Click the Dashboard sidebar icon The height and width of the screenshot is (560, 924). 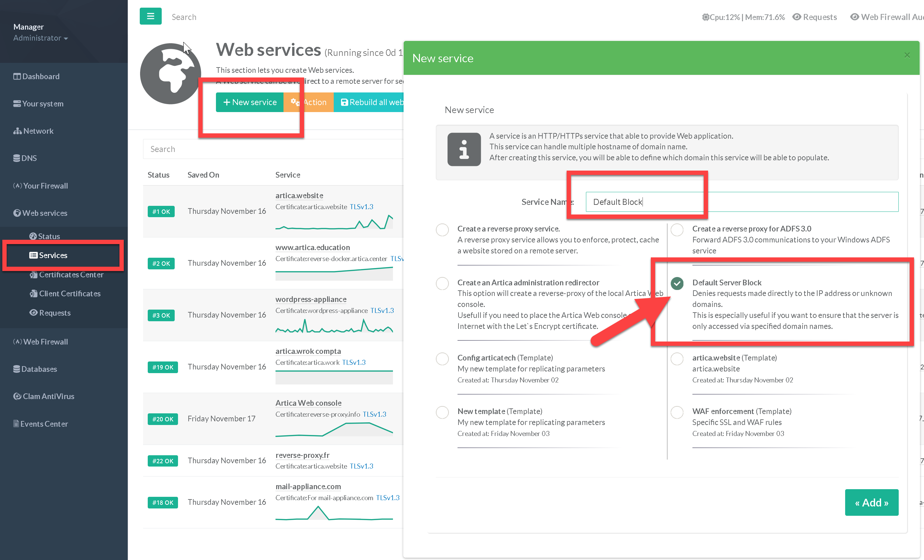[x=17, y=76]
